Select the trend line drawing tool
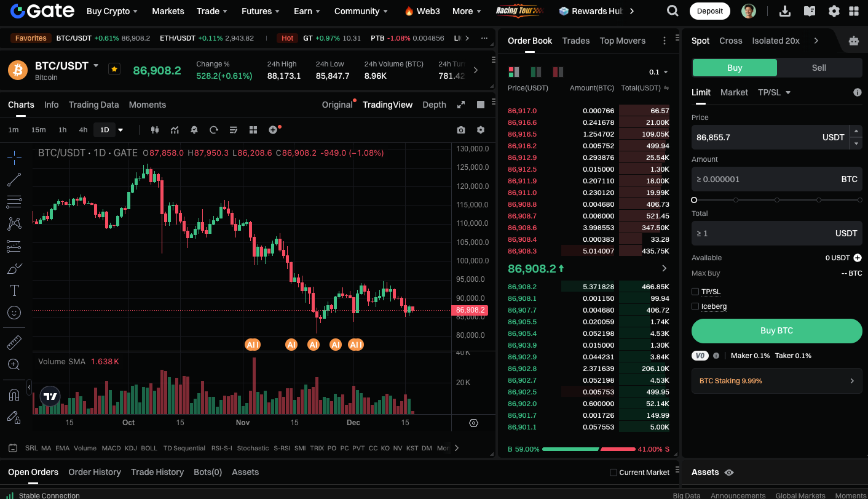 point(14,180)
